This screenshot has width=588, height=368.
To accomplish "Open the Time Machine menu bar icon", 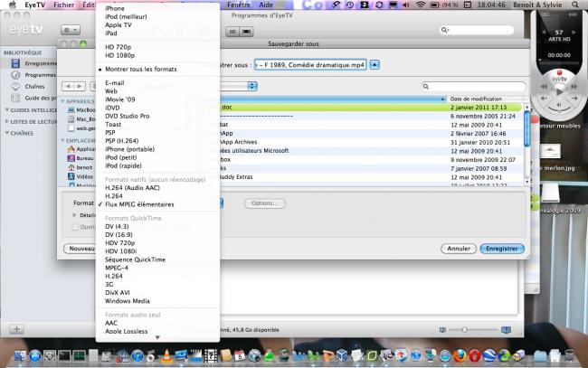I will click(x=350, y=5).
